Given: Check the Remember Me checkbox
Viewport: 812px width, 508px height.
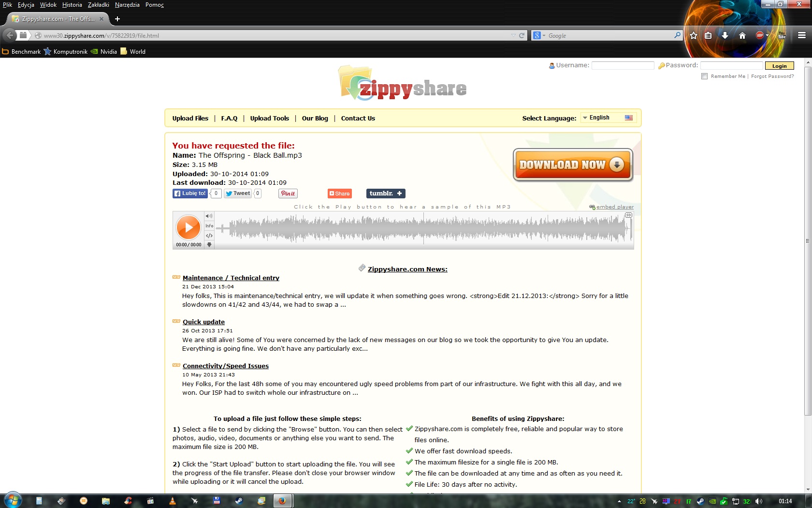Looking at the screenshot, I should click(705, 76).
